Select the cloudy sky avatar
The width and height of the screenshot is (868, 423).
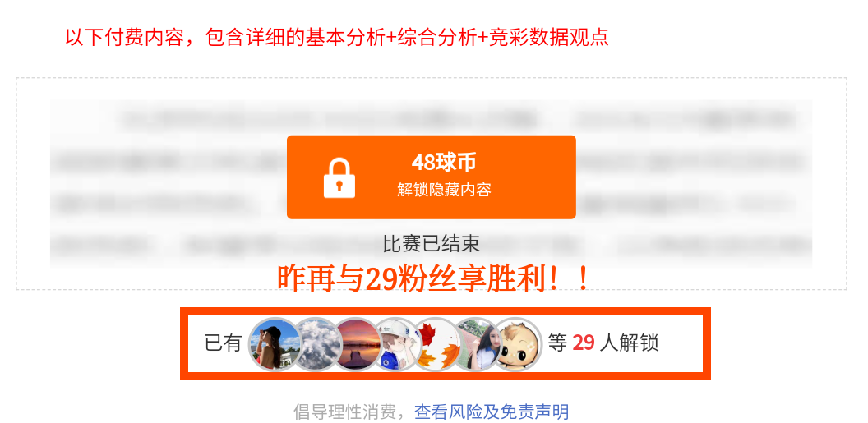point(318,344)
